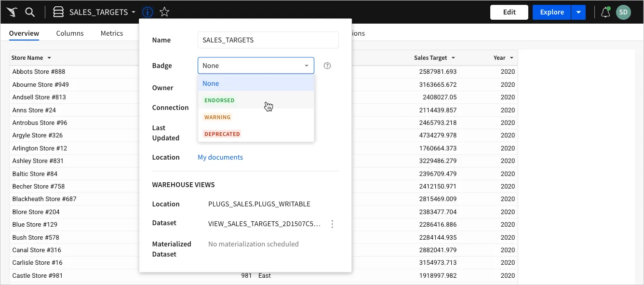Switch to the Overview tab
Screen dimensions: 644x285
pos(24,33)
